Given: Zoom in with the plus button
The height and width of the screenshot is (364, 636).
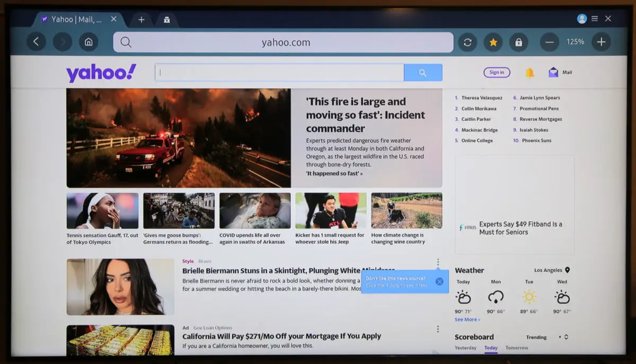Looking at the screenshot, I should tap(601, 42).
